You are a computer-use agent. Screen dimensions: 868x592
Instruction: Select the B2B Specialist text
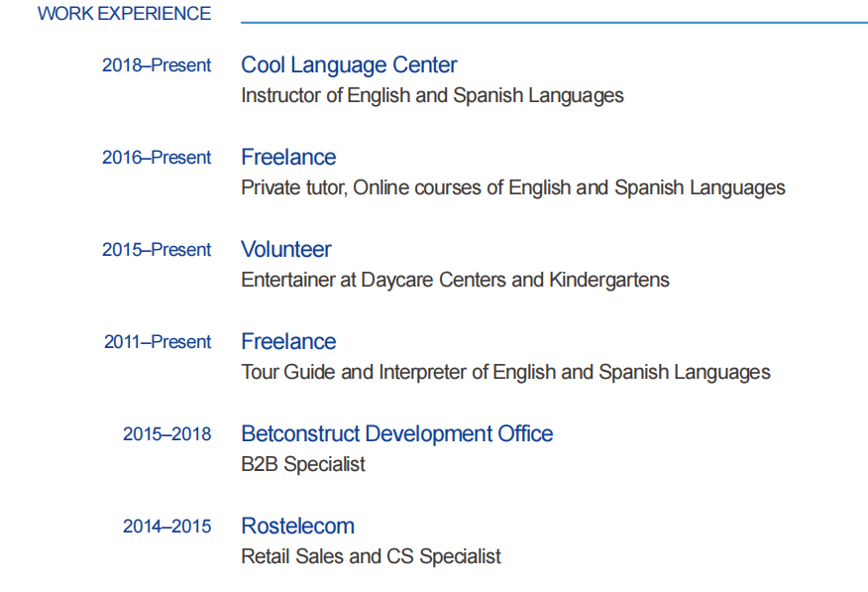click(303, 465)
